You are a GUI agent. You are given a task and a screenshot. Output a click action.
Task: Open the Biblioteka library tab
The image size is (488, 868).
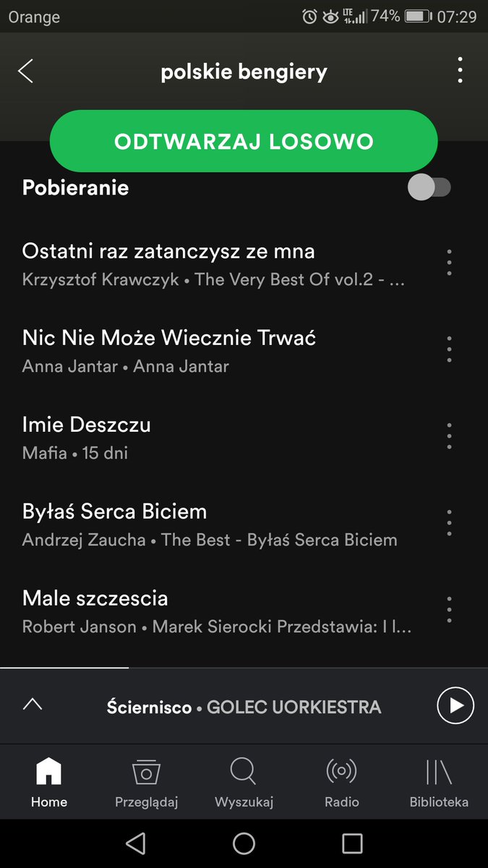point(439,782)
